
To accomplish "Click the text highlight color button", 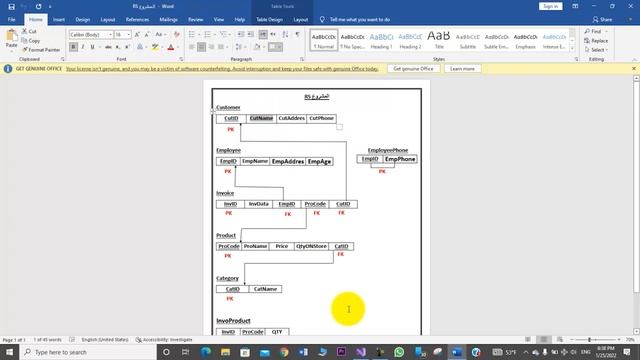I will (155, 47).
